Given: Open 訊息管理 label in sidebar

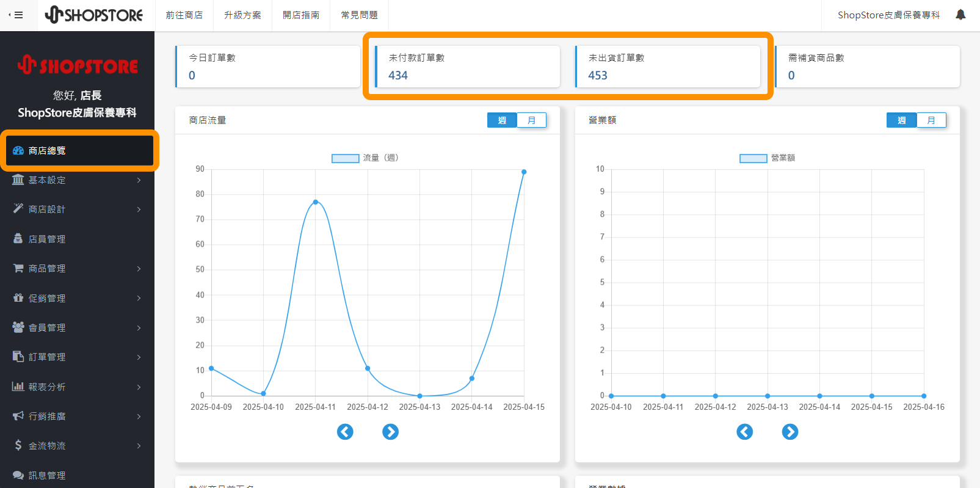Looking at the screenshot, I should [x=47, y=475].
